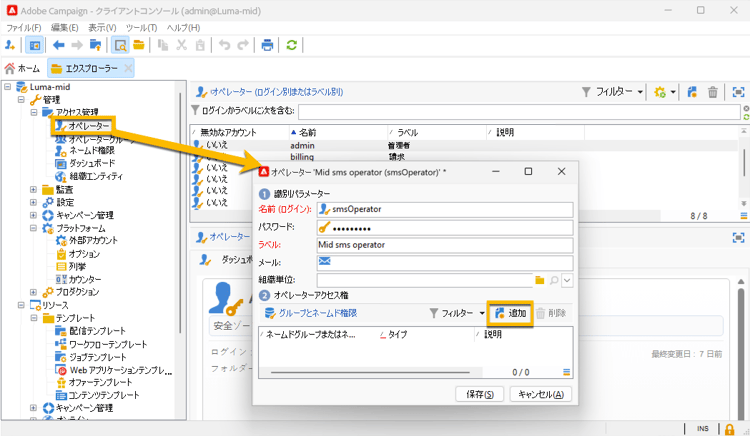750x436 pixels.
Task: Open the 編集(E) menu
Action: pos(65,28)
